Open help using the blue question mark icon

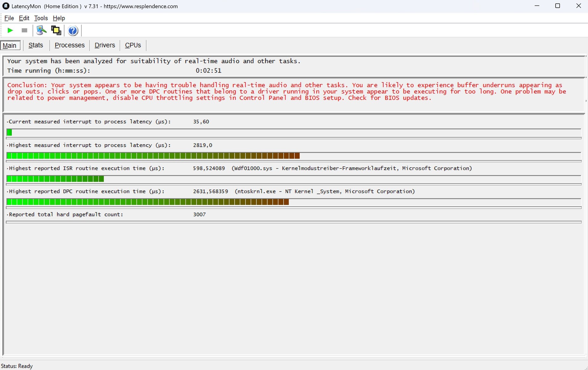[x=73, y=31]
